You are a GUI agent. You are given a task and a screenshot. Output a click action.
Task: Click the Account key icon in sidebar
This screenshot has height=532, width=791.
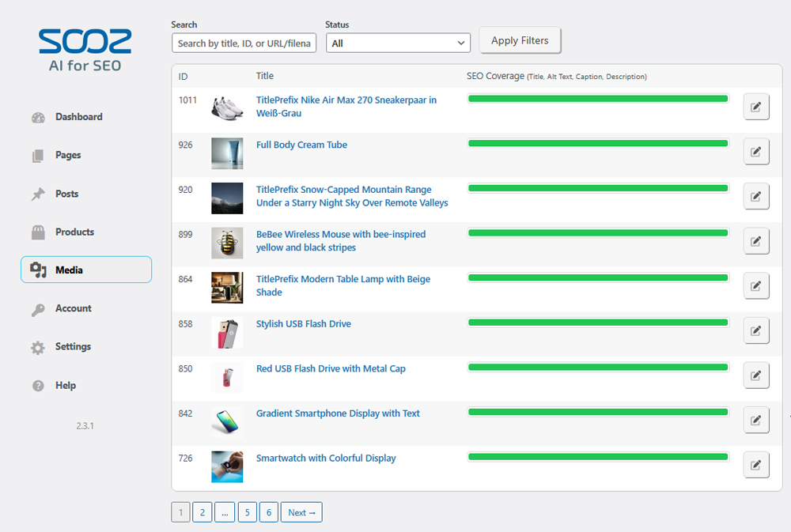(38, 309)
